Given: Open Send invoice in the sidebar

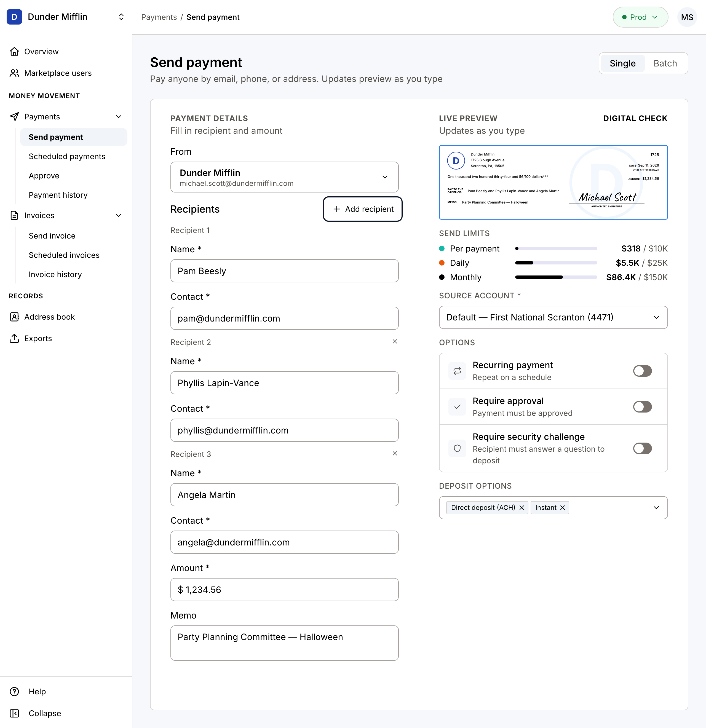Looking at the screenshot, I should point(52,236).
